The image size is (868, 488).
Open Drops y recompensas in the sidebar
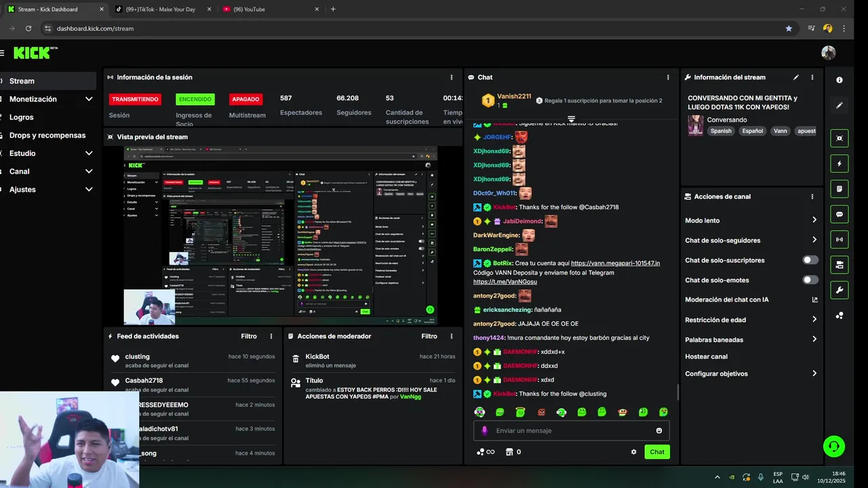click(x=48, y=135)
